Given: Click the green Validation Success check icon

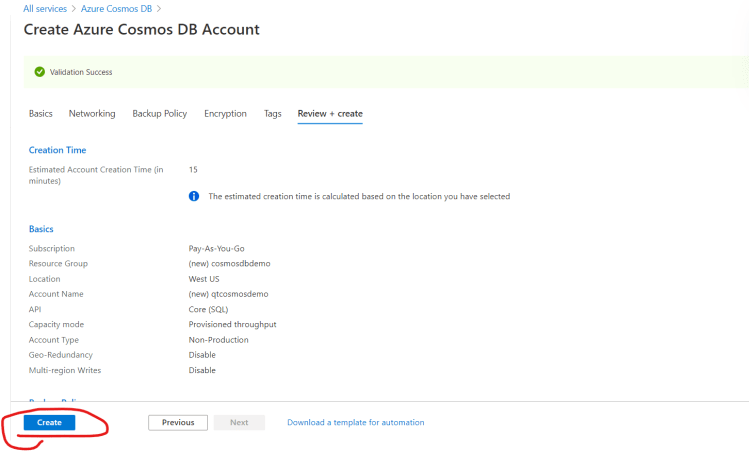Looking at the screenshot, I should point(40,72).
